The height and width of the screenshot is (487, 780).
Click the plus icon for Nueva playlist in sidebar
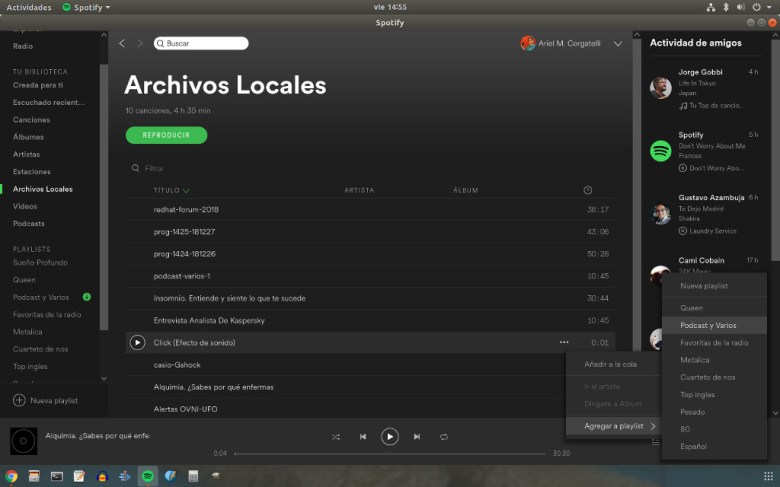point(19,400)
